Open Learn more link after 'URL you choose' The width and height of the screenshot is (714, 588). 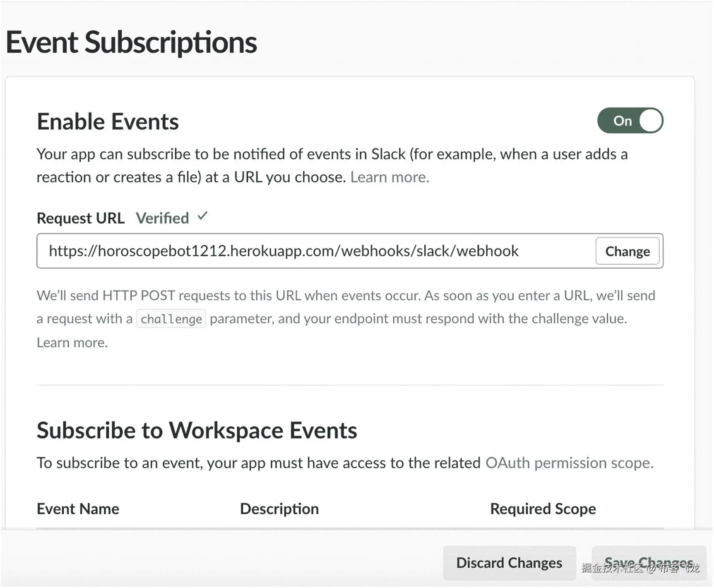[x=389, y=177]
